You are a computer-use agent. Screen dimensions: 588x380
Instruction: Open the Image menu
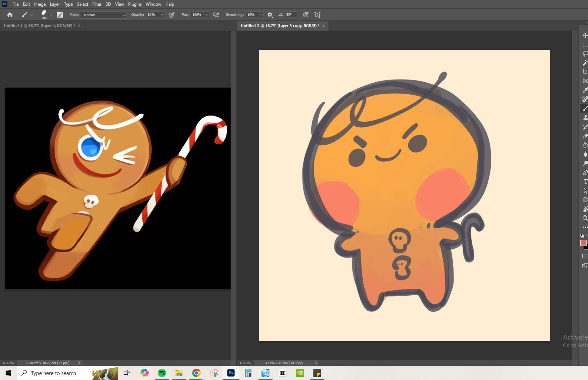click(40, 4)
